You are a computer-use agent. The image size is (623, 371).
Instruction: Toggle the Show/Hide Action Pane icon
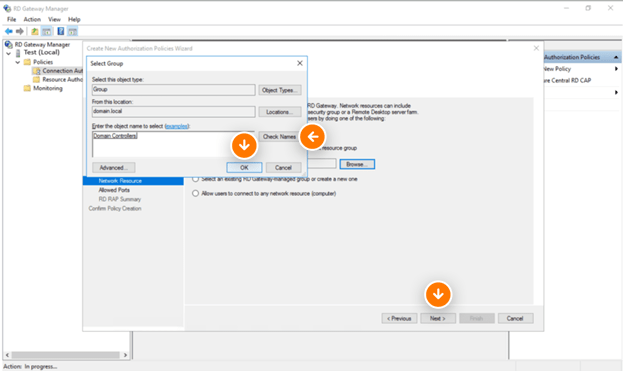click(72, 31)
